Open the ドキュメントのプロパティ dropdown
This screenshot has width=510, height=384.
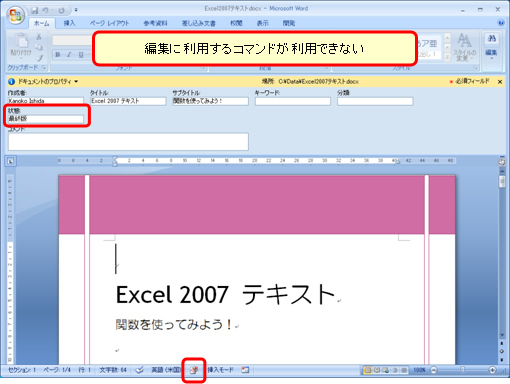click(48, 81)
